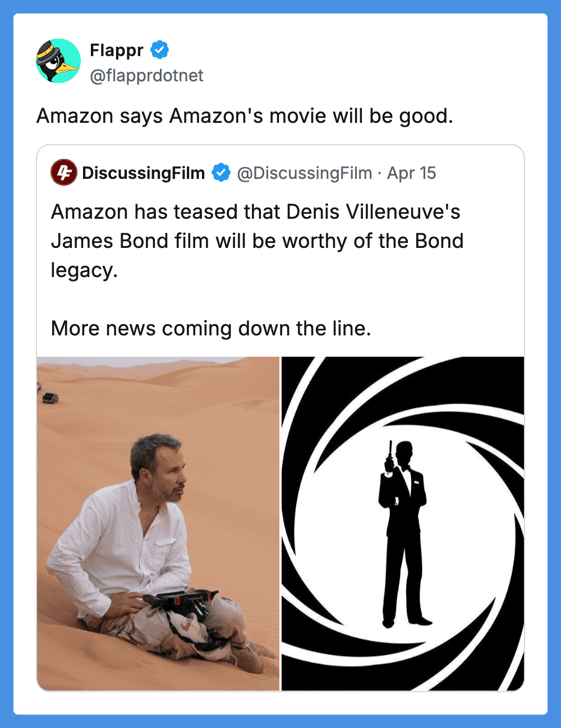The width and height of the screenshot is (561, 728).
Task: Open the Flappr display name link
Action: [x=117, y=50]
